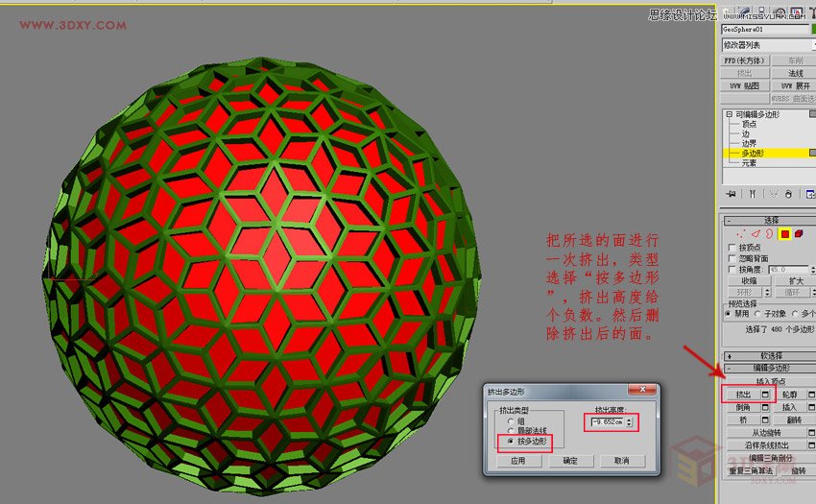Open settings box next to 挤出 button
The height and width of the screenshot is (504, 816).
pyautogui.click(x=765, y=395)
